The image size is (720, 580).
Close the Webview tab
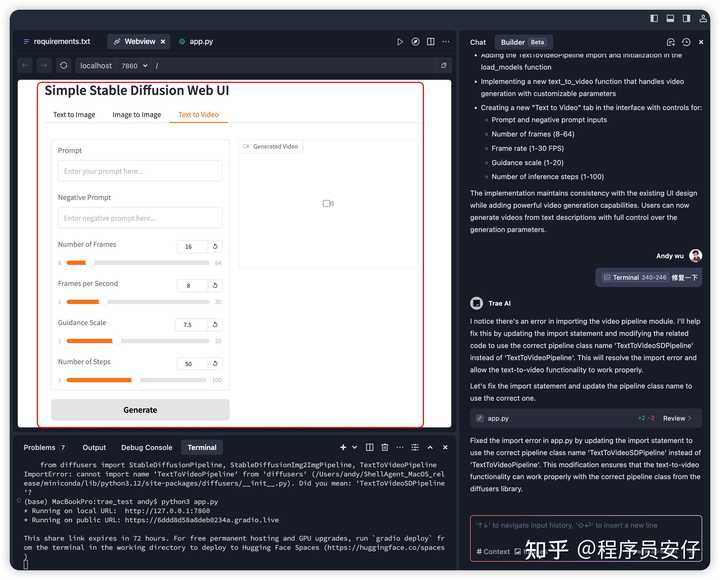165,41
